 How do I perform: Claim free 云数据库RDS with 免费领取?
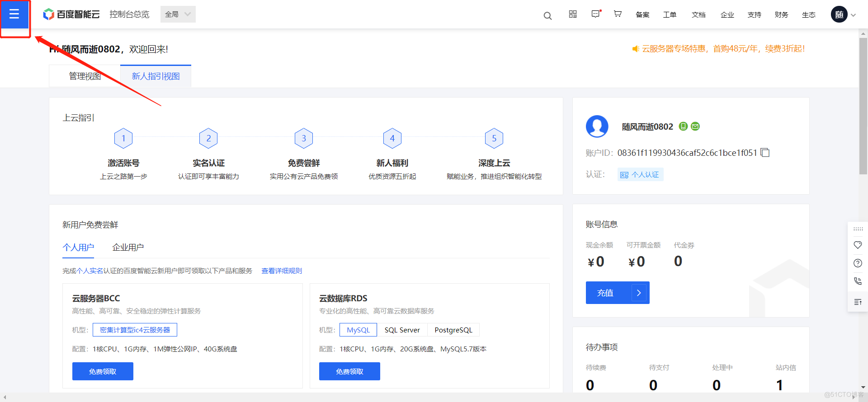(x=349, y=371)
